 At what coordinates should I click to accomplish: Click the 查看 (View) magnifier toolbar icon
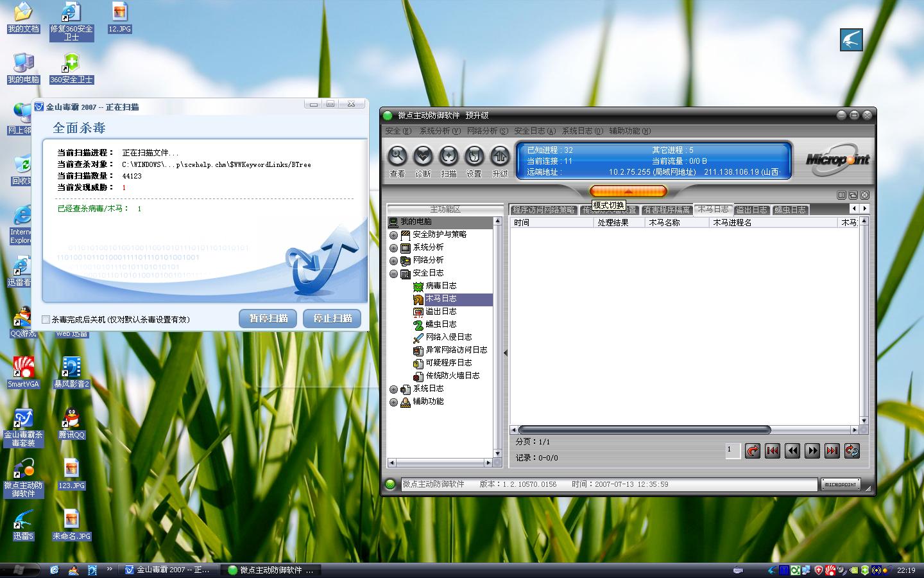(397, 156)
